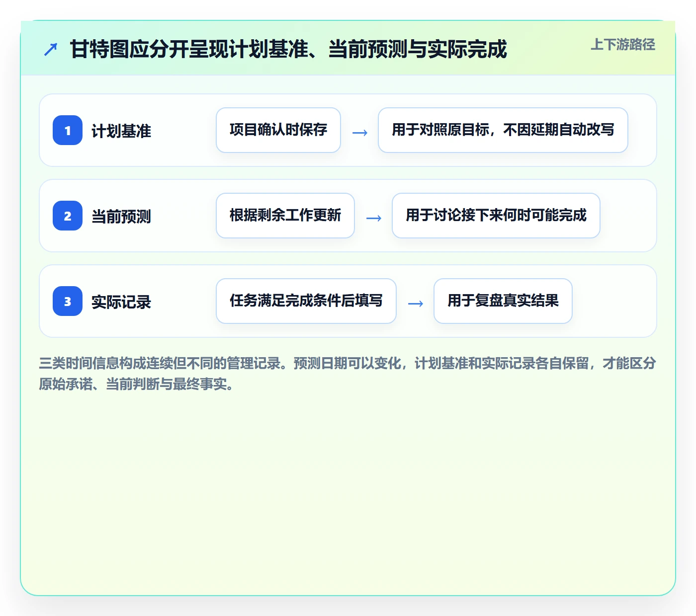The height and width of the screenshot is (616, 696).
Task: Click the 根据剩余工作更新 box
Action: pos(285,216)
